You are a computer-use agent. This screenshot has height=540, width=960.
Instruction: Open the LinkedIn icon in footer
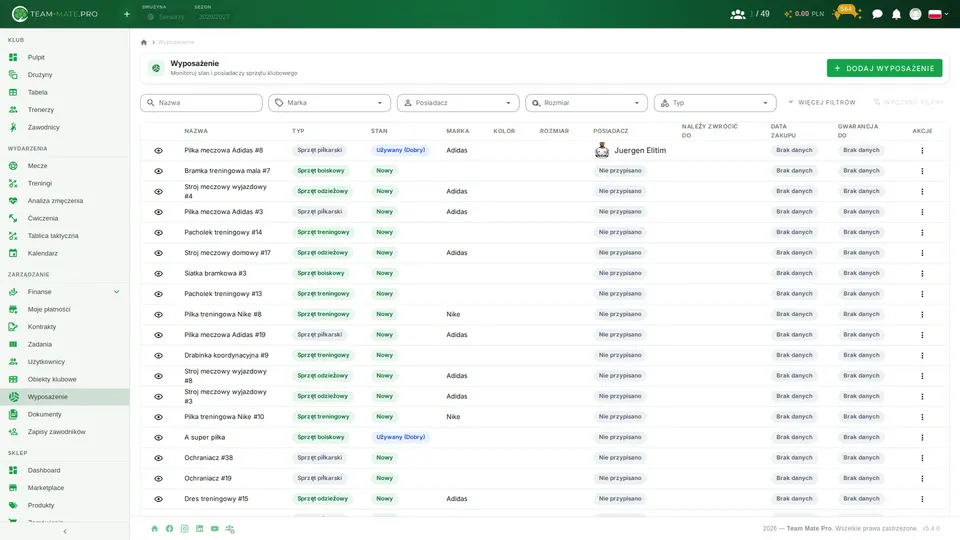tap(200, 528)
